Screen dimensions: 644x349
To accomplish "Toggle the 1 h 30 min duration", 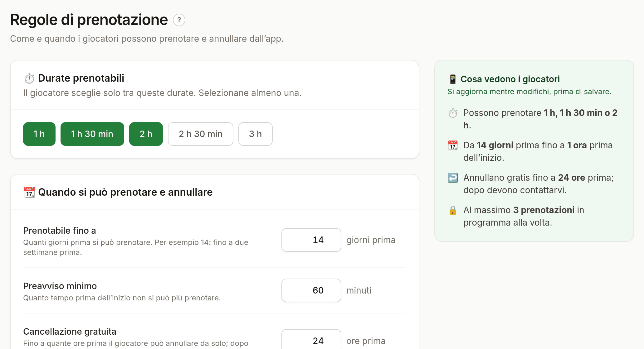I will tap(92, 134).
